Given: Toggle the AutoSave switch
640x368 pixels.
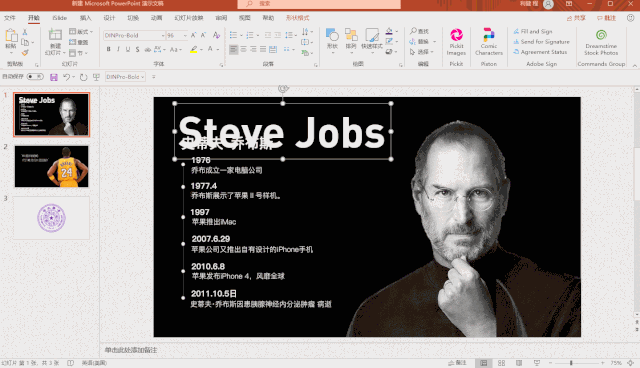Looking at the screenshot, I should click(x=35, y=77).
